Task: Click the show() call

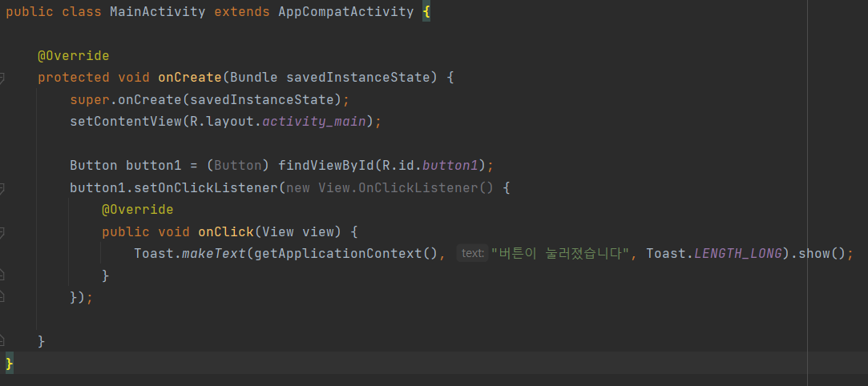Action: coord(822,253)
